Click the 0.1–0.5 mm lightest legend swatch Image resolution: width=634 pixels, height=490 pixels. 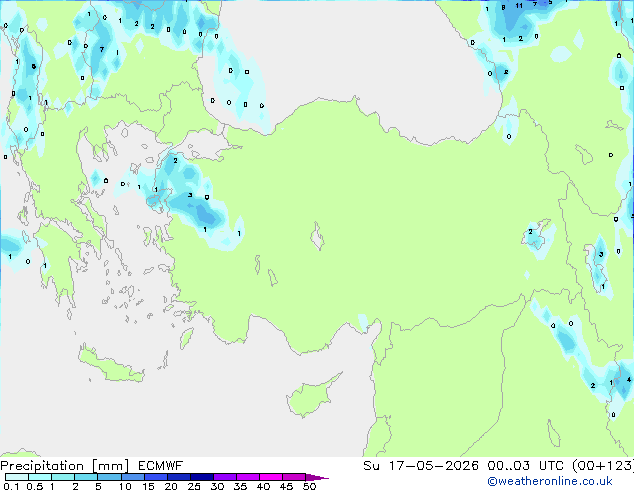click(x=17, y=477)
